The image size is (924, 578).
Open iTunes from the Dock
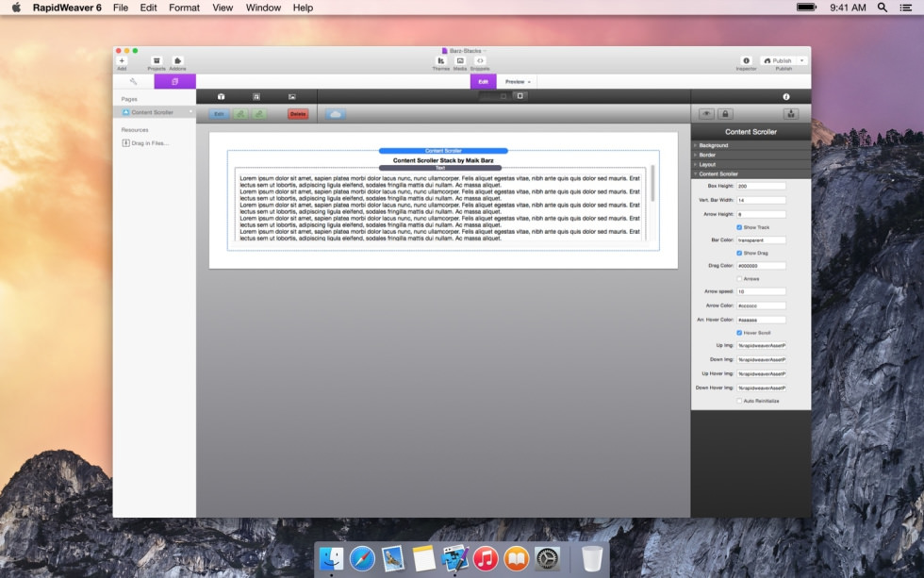pos(486,558)
